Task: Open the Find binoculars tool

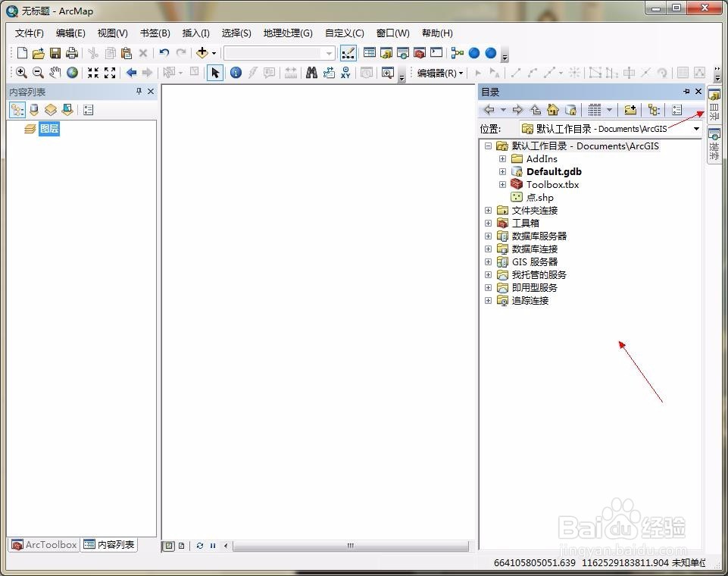Action: point(311,73)
